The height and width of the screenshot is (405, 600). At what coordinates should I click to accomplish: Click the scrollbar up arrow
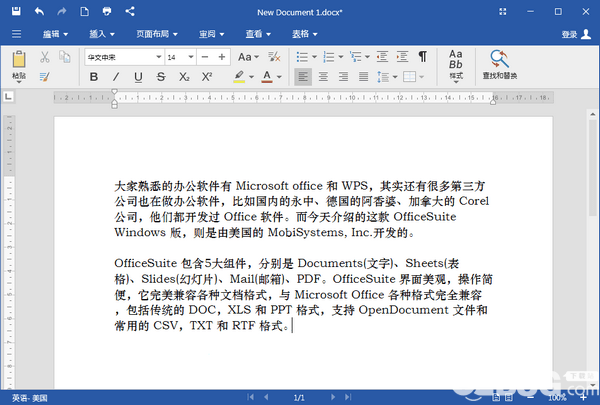pyautogui.click(x=593, y=114)
